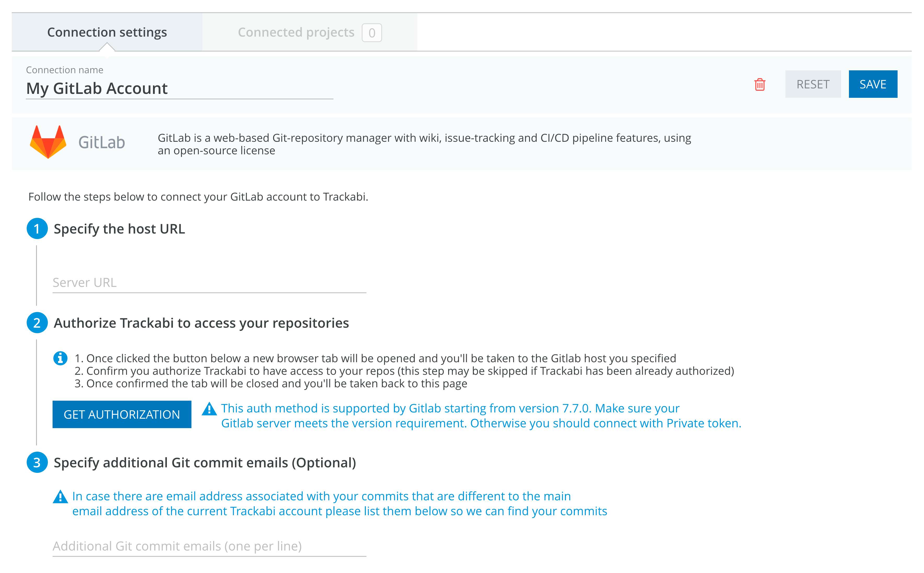Select the step 2 numbered circle
924x573 pixels.
(x=37, y=323)
